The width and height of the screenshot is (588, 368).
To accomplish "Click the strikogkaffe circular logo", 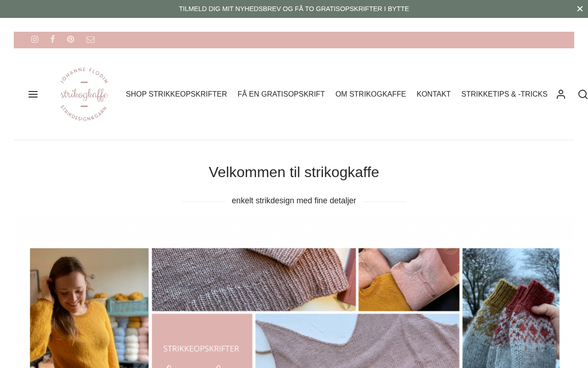I will click(x=84, y=94).
